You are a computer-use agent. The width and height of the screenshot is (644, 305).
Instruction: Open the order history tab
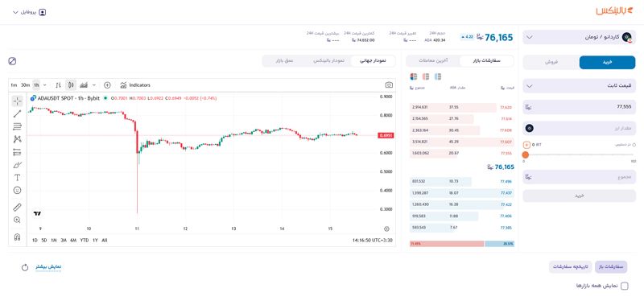(x=571, y=267)
